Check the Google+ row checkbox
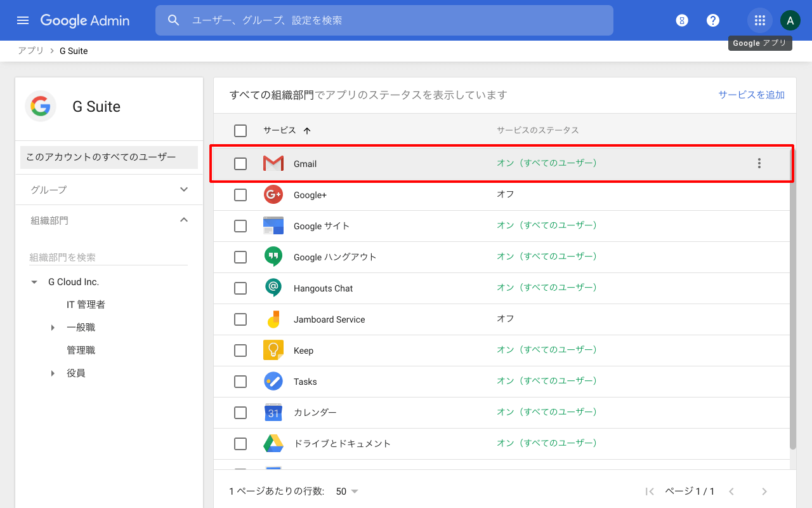812x508 pixels. [240, 195]
